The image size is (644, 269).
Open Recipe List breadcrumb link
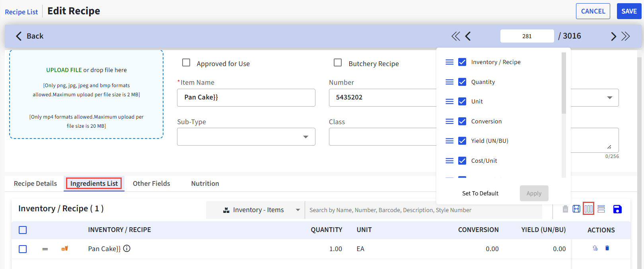tap(21, 12)
